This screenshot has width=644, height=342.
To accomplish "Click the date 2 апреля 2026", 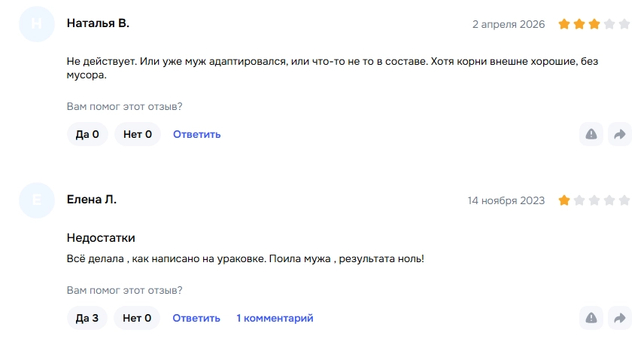I will [509, 24].
